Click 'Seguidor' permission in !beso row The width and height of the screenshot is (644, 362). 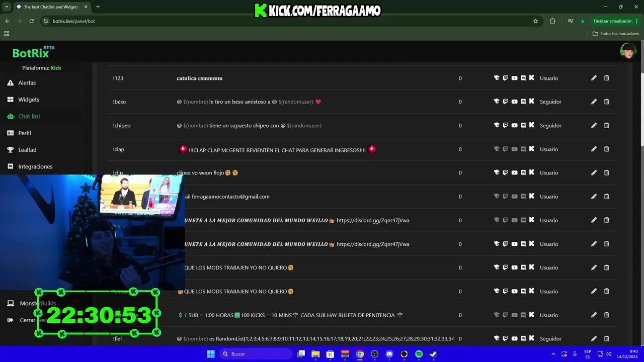tap(550, 102)
